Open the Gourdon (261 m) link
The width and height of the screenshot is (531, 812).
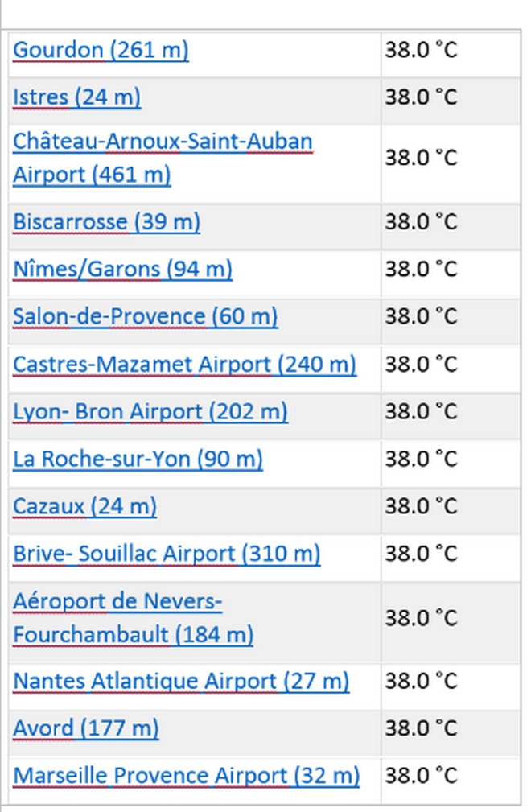(101, 50)
